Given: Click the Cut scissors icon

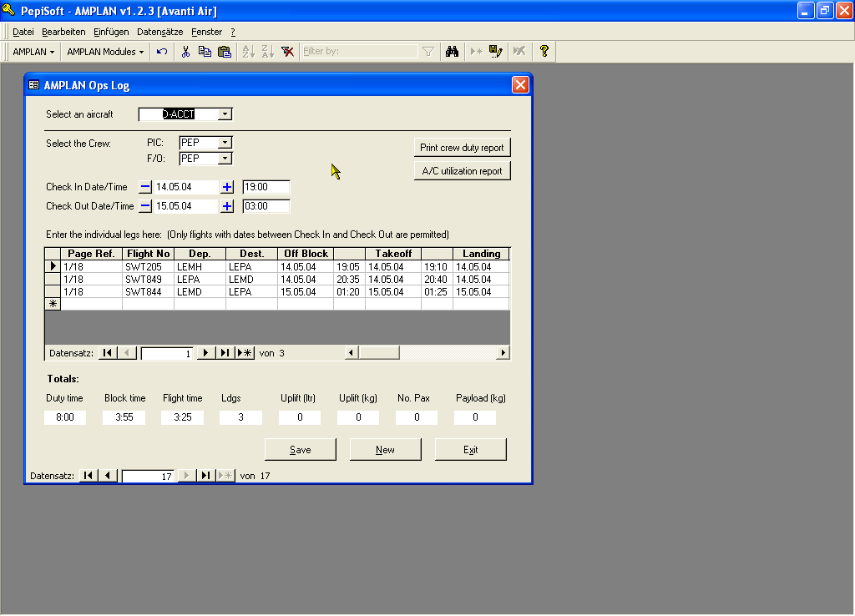Looking at the screenshot, I should pos(185,52).
